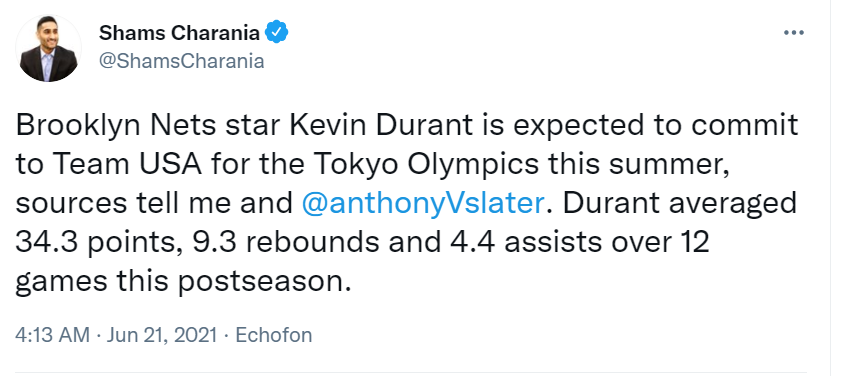844x376 pixels.
Task: Open the @anthonyVslater mention link
Action: coord(423,204)
